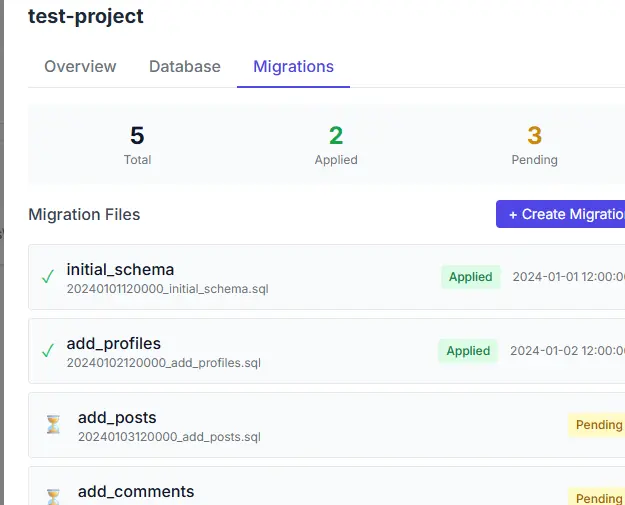625x505 pixels.
Task: Select the add_posts migration name
Action: click(117, 417)
